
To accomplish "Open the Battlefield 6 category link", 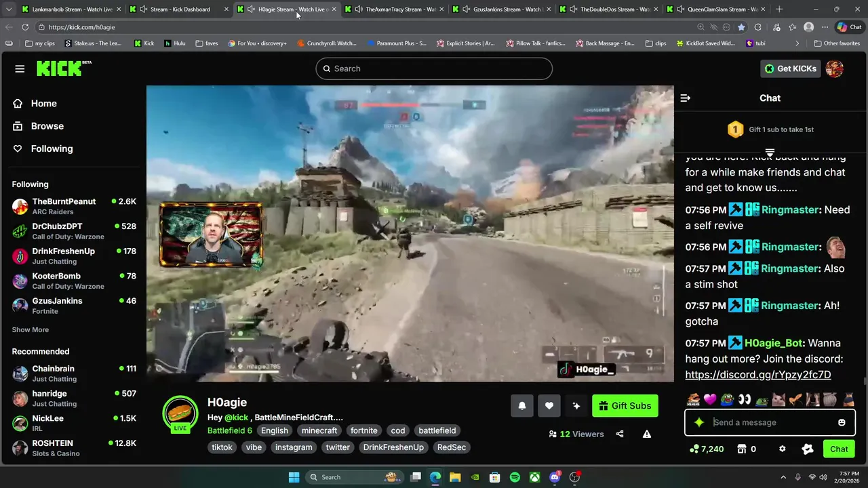I will pyautogui.click(x=230, y=430).
